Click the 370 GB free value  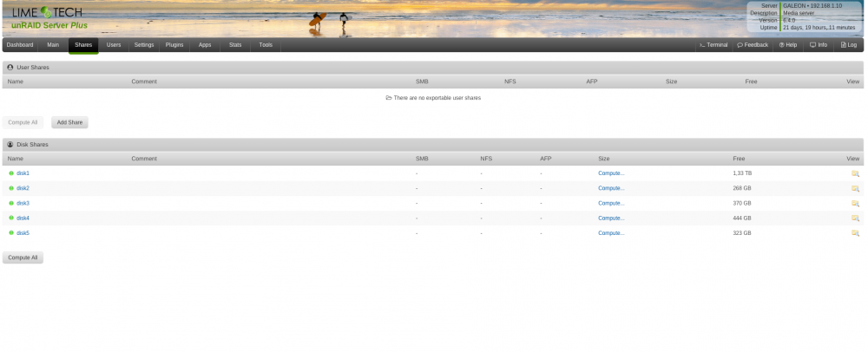[742, 203]
